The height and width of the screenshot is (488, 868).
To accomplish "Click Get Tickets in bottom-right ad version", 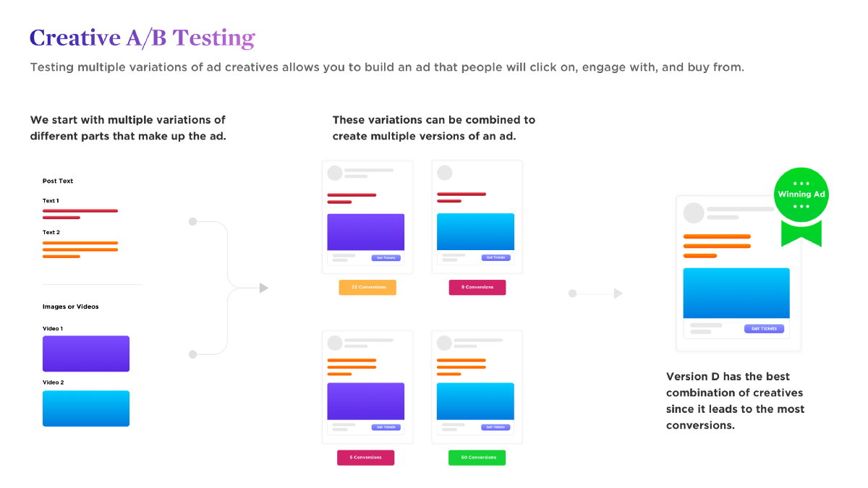I will [496, 427].
